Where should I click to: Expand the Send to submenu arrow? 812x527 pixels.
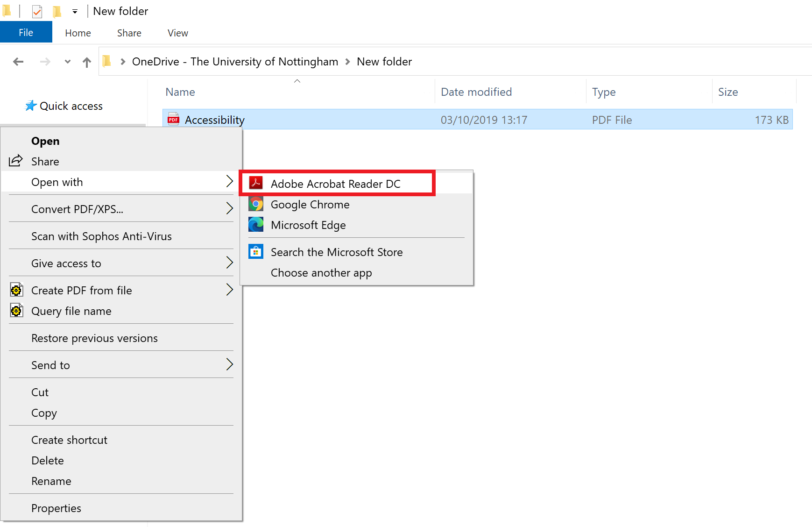[229, 364]
